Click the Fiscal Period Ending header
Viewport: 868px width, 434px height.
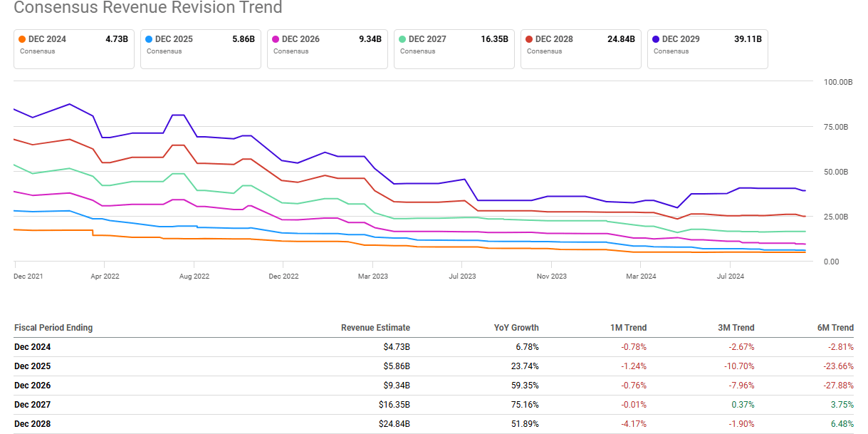53,328
